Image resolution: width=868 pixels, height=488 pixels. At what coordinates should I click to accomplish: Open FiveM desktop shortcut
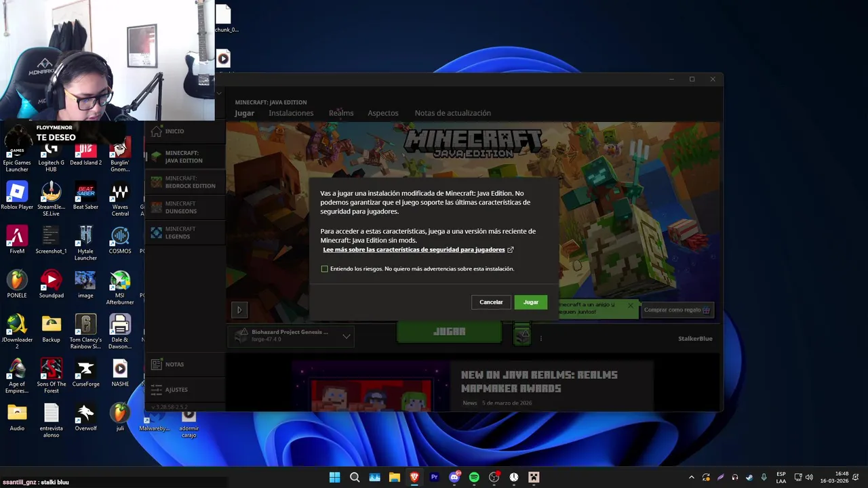[x=17, y=239]
